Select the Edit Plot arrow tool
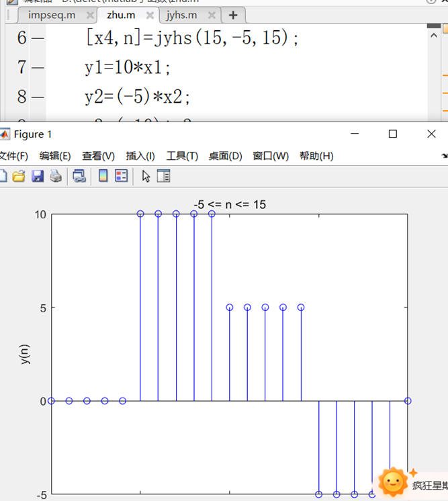The height and width of the screenshot is (501, 448). [146, 176]
